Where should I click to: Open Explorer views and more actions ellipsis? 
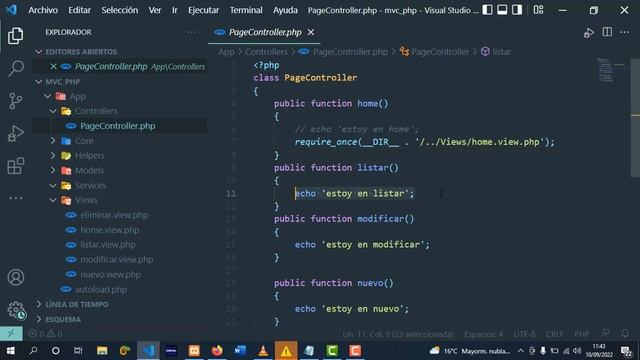pos(191,32)
